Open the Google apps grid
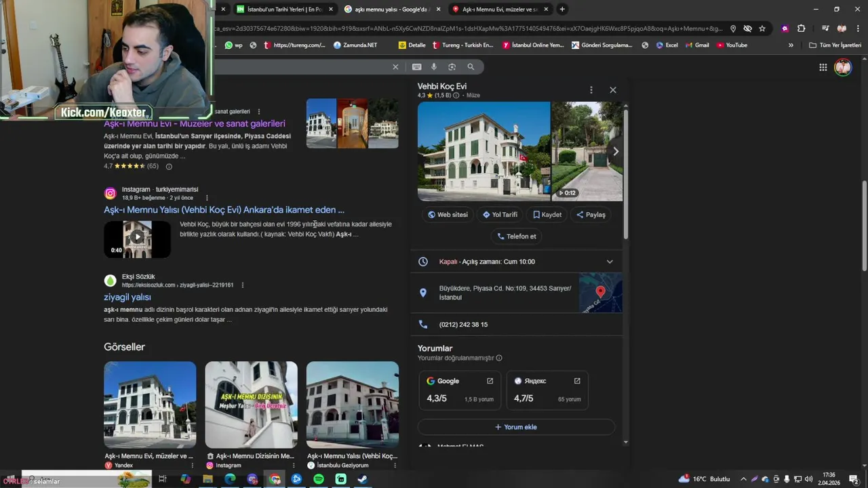This screenshot has height=488, width=868. 823,67
